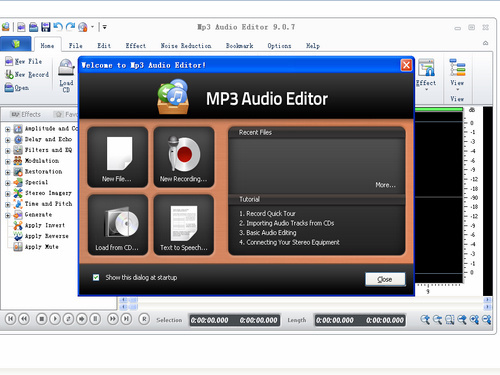Click New File in the Home ribbon

click(24, 61)
